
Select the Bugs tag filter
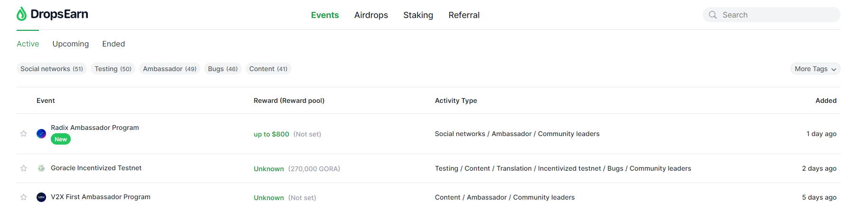coord(222,69)
